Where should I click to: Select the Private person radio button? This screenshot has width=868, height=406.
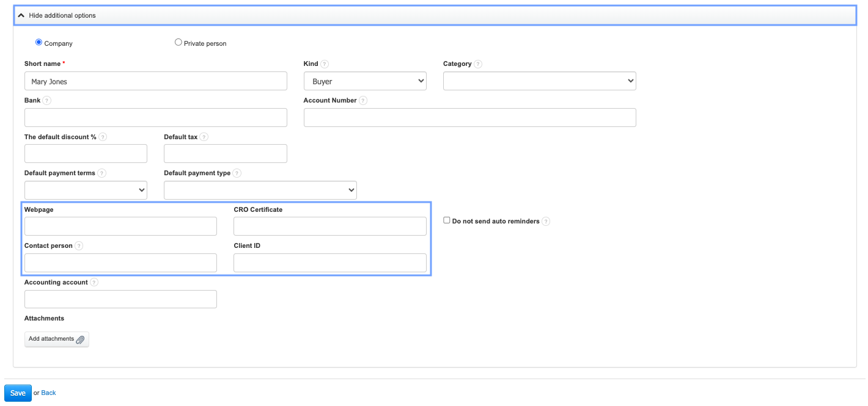click(x=178, y=43)
